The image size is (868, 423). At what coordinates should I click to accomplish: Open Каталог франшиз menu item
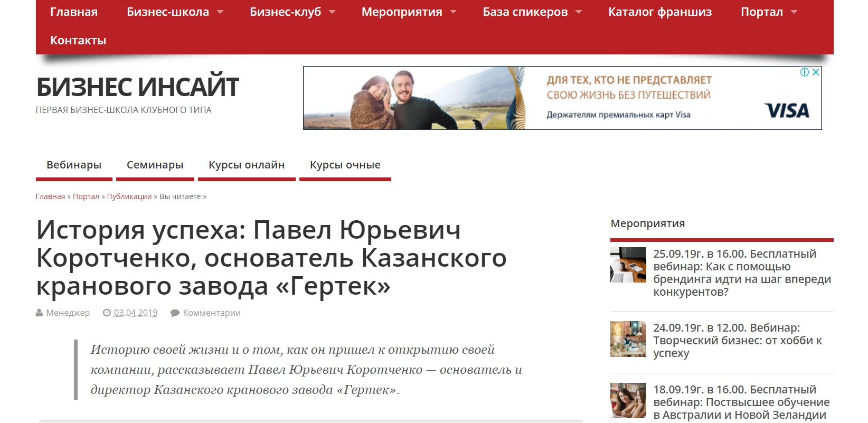click(x=659, y=12)
